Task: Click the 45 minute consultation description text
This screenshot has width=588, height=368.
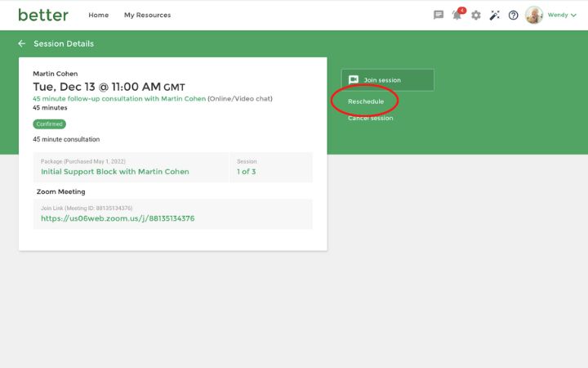Action: [66, 139]
